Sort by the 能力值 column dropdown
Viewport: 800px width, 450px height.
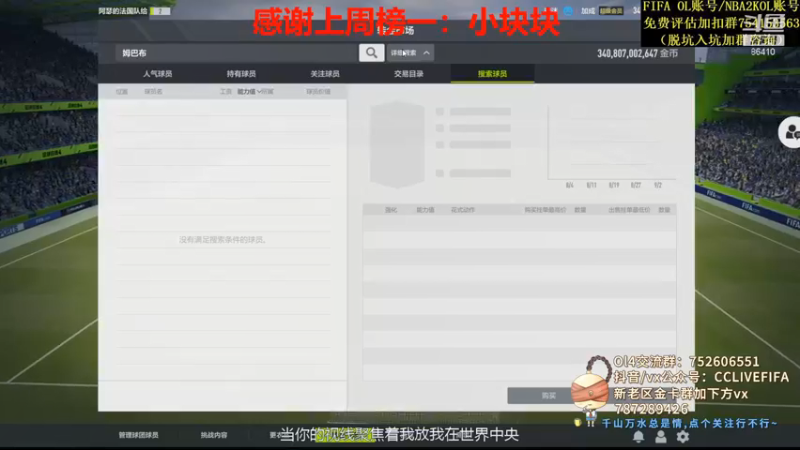[249, 92]
